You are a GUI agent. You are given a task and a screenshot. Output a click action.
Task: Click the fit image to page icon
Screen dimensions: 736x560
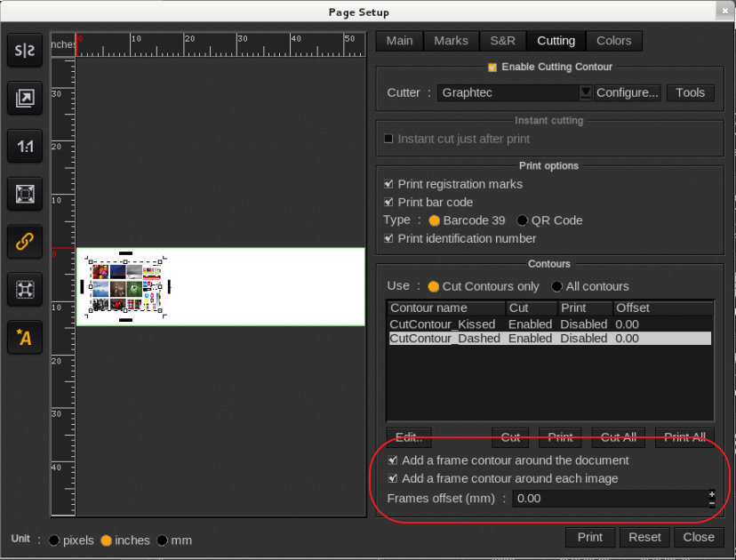coord(24,99)
